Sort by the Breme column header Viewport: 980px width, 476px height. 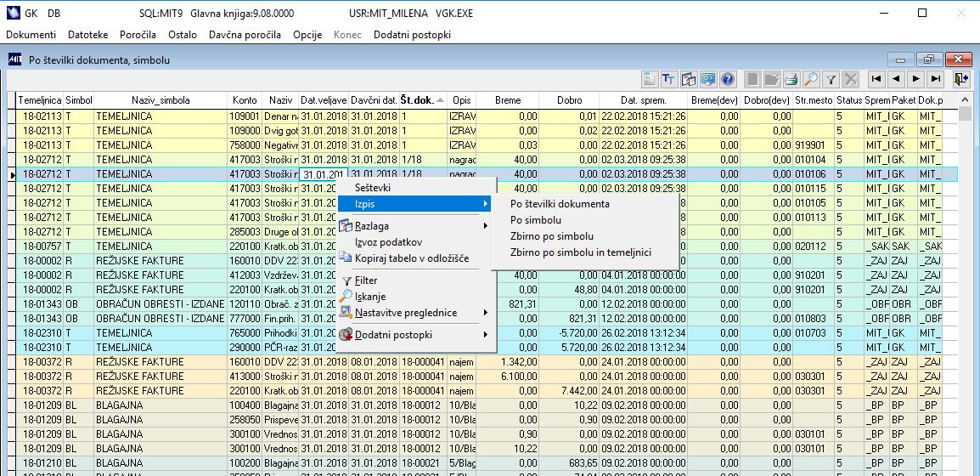click(x=507, y=100)
